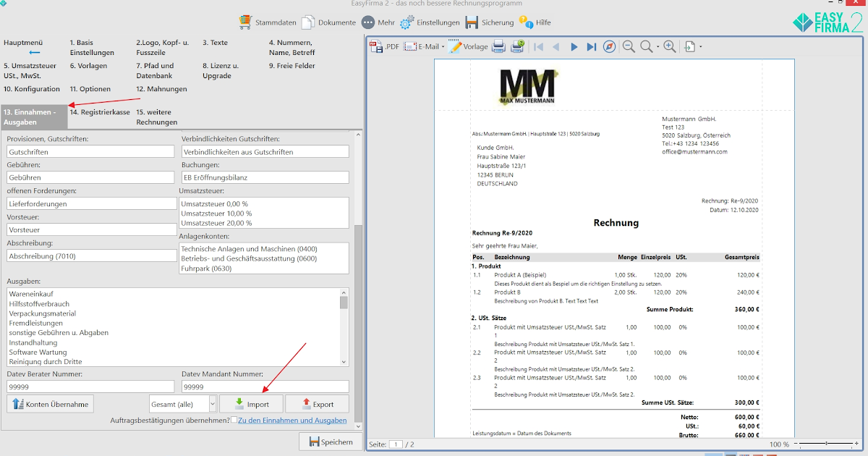Switch to 14. Registrierkasse tab

[100, 112]
